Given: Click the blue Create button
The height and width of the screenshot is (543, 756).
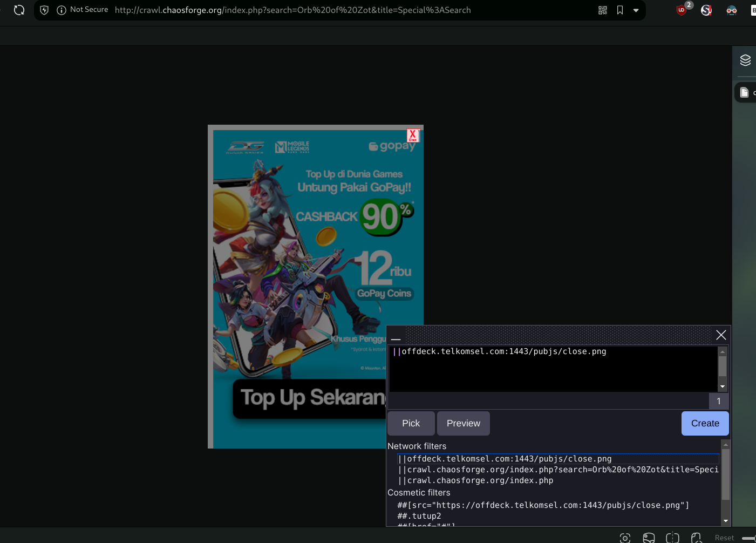Looking at the screenshot, I should pyautogui.click(x=705, y=423).
